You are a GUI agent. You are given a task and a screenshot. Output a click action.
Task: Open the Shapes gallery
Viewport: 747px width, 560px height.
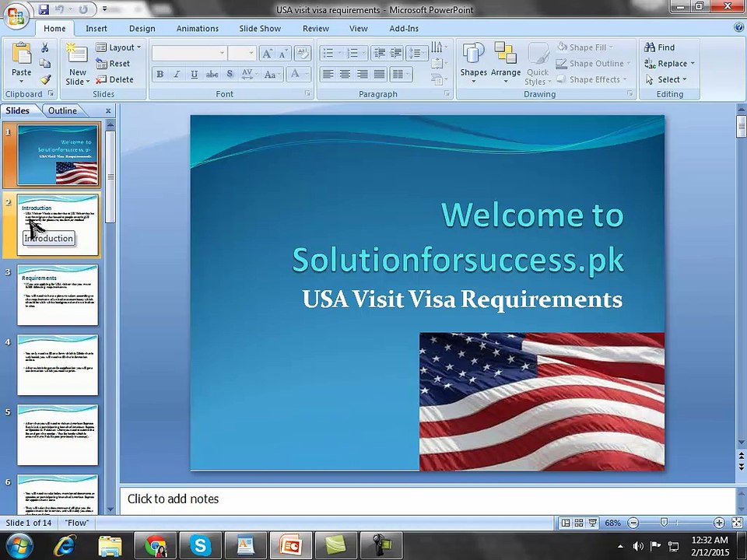(473, 63)
